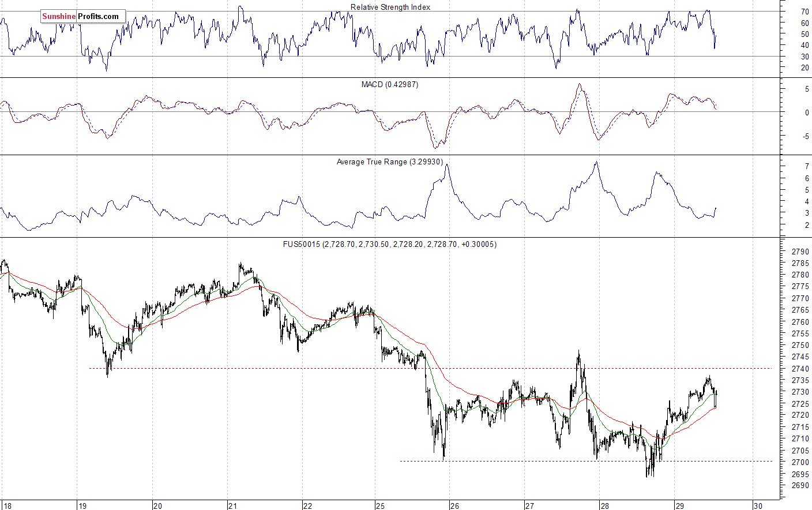Click the 2740 price axis label

tap(800, 369)
